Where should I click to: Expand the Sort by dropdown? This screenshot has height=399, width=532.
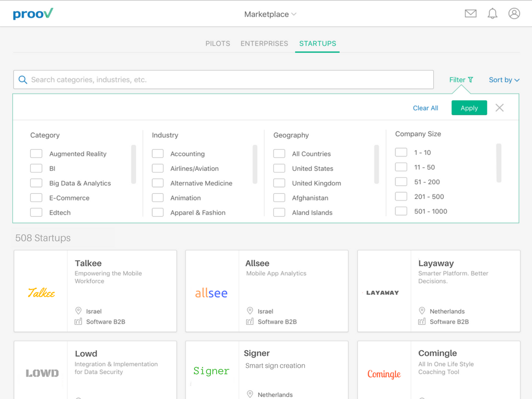coord(504,79)
